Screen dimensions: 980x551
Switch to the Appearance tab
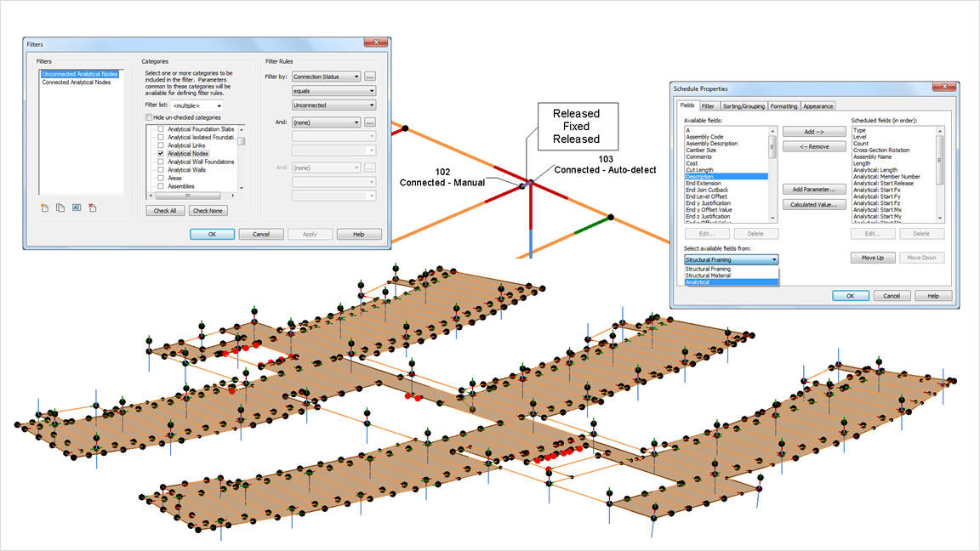tap(818, 106)
